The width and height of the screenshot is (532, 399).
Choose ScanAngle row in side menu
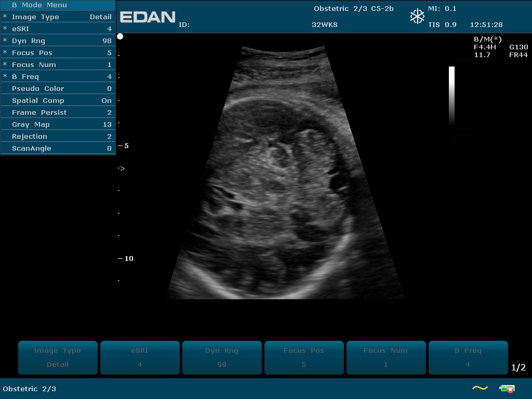pyautogui.click(x=58, y=149)
